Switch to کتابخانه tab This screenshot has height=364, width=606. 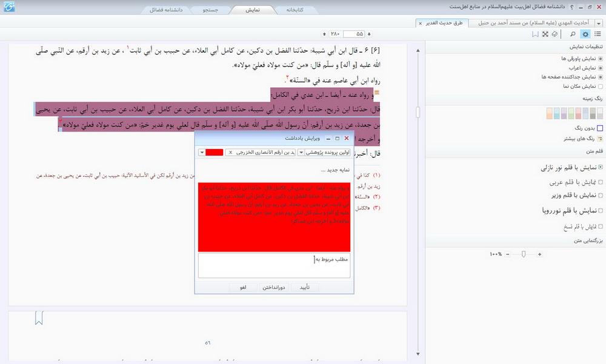295,10
